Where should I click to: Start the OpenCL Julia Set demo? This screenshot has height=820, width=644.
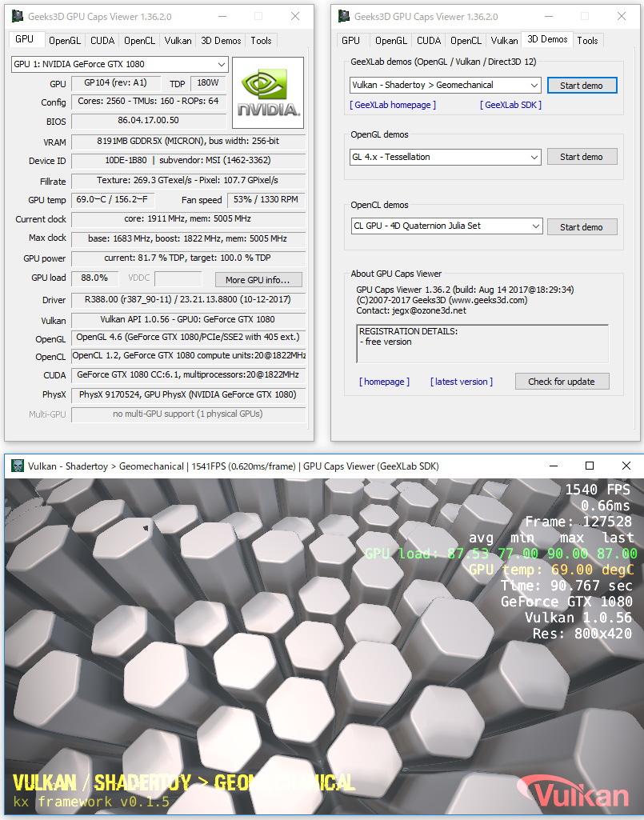[582, 227]
